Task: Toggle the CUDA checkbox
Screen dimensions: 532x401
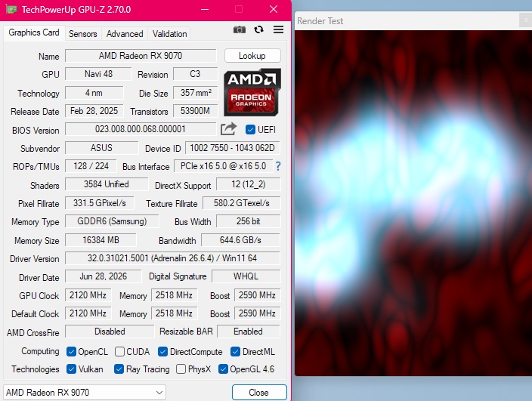Action: [119, 351]
